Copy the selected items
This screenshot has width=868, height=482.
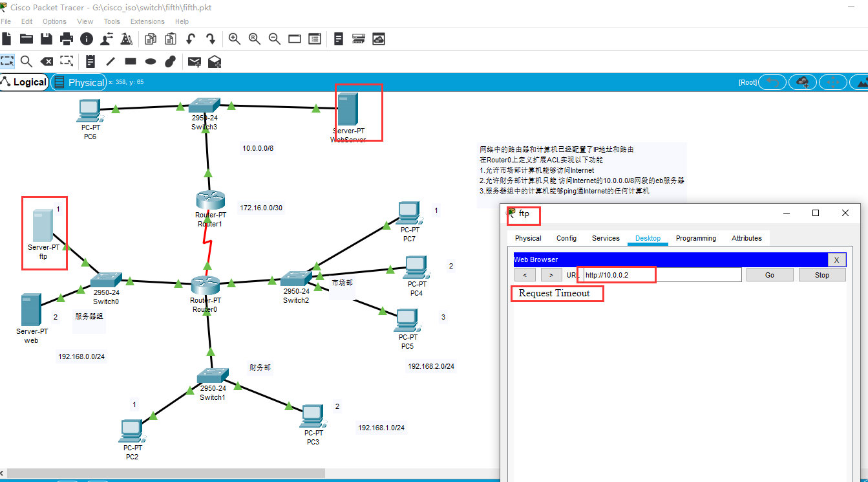coord(151,39)
